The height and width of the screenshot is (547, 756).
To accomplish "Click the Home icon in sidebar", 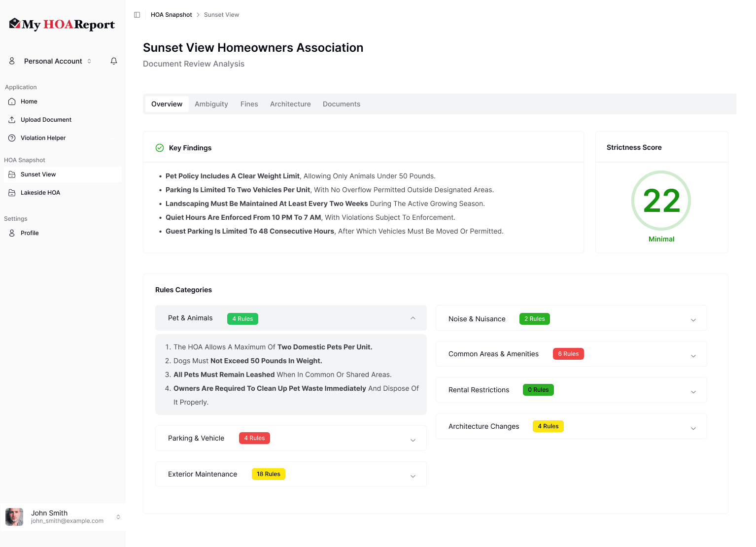I will pos(12,102).
